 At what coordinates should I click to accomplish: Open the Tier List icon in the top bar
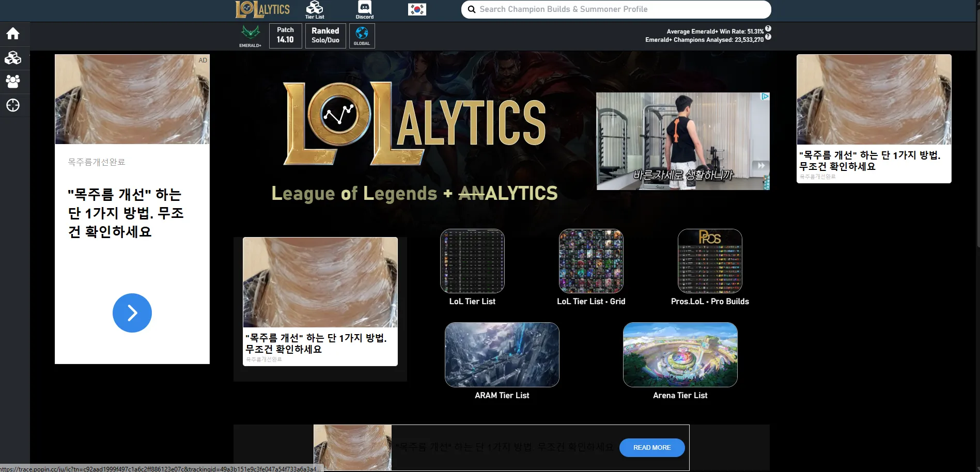pos(315,10)
